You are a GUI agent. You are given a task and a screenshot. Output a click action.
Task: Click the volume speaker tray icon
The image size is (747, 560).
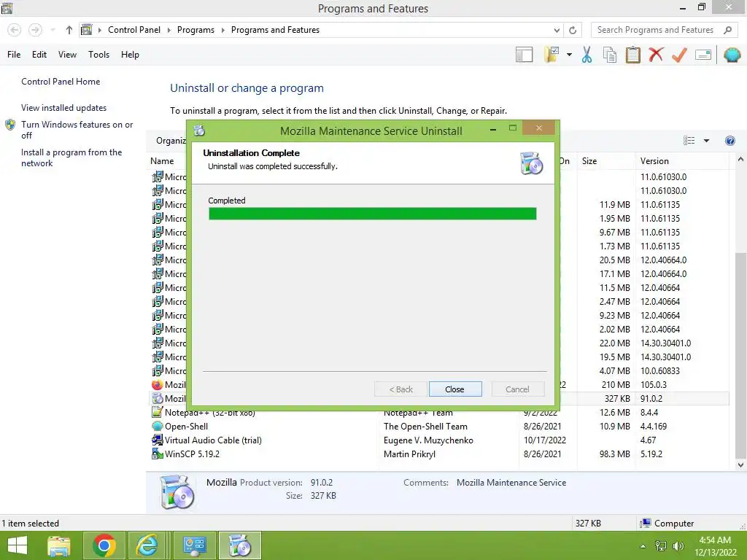[678, 546]
